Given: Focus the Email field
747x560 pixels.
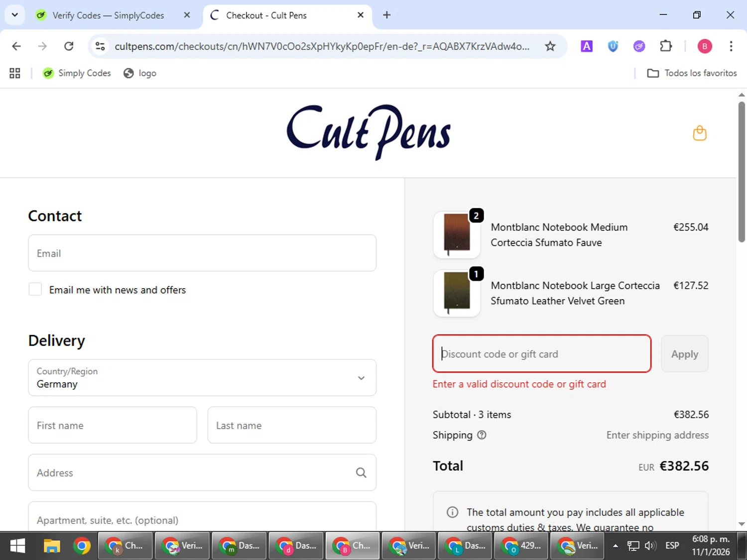Looking at the screenshot, I should coord(202,253).
